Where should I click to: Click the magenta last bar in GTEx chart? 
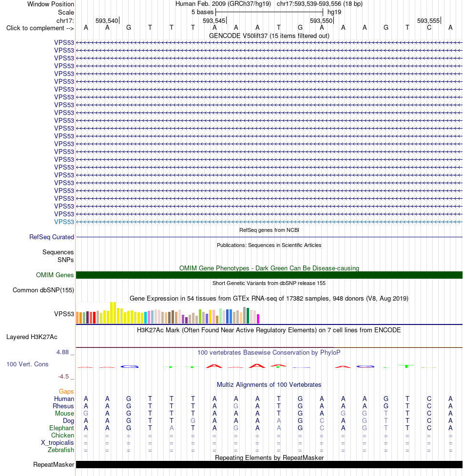pos(258,319)
